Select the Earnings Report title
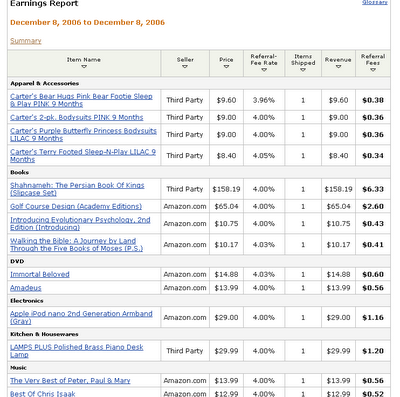400x397 pixels. (44, 4)
